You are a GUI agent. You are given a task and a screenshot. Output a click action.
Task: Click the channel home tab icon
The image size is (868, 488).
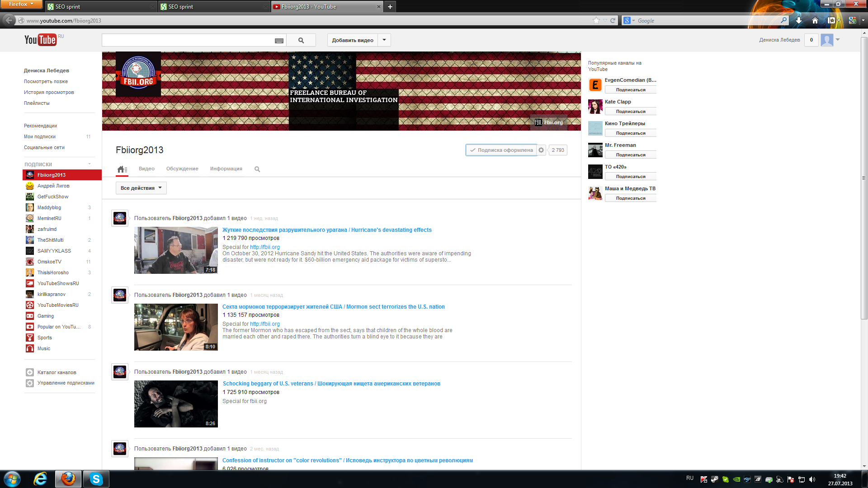tap(122, 169)
